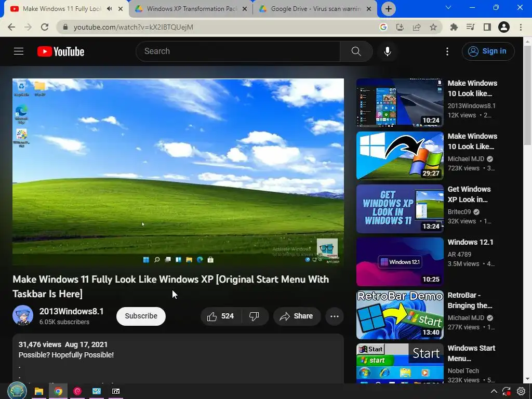
Task: Toggle the Chrome side panel
Action: coord(487,27)
